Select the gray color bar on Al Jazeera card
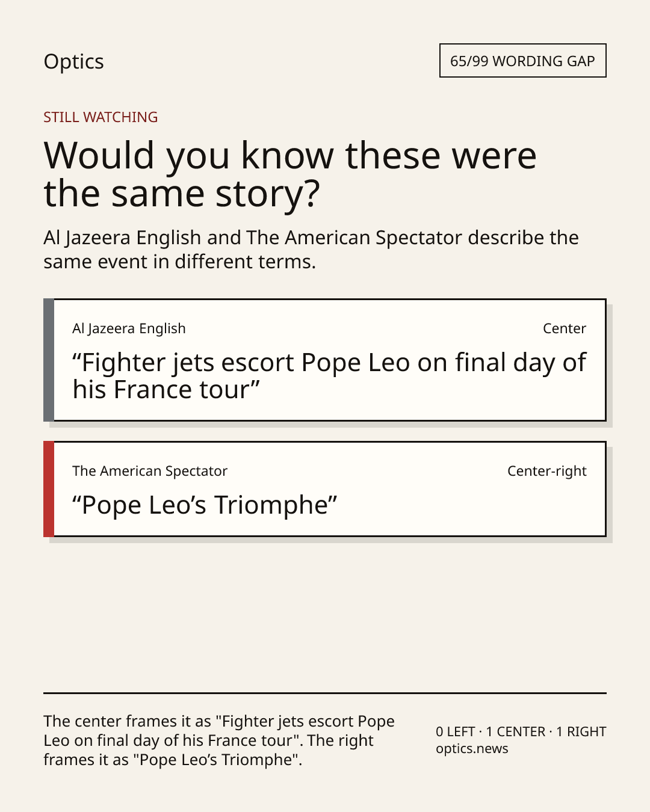The width and height of the screenshot is (650, 812). [x=49, y=360]
